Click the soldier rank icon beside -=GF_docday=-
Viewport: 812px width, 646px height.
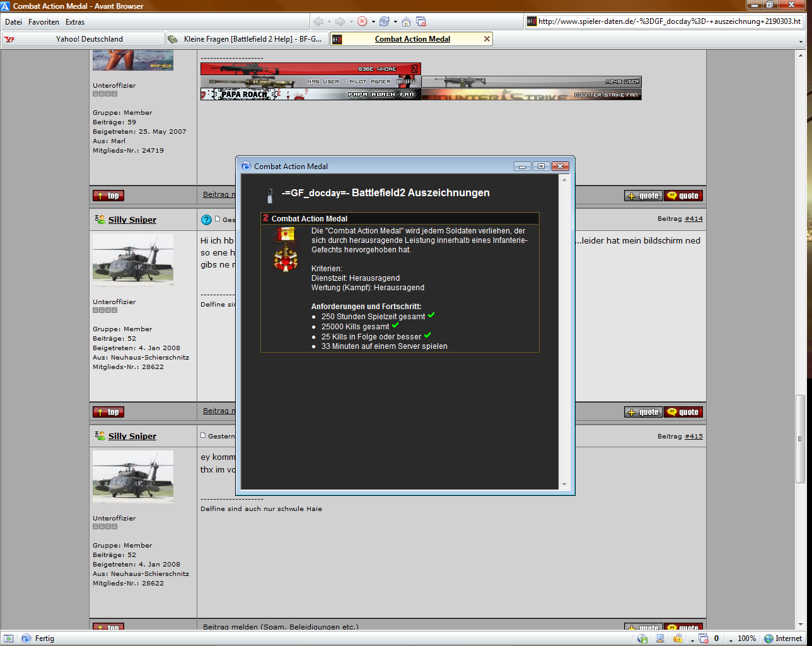tap(270, 196)
